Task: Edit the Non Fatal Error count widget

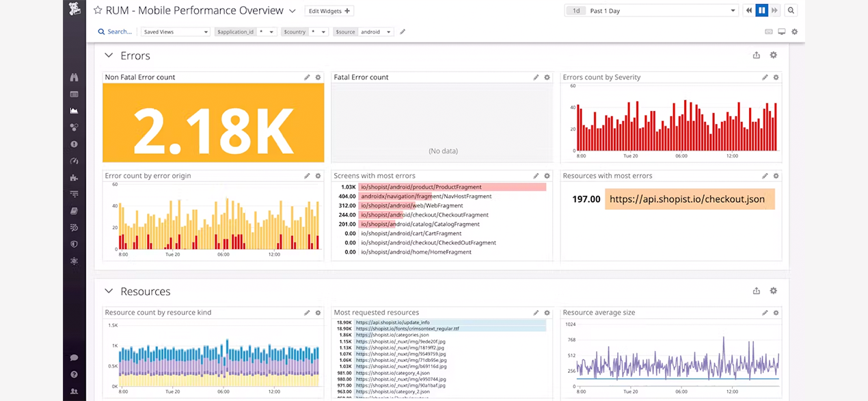Action: point(308,77)
